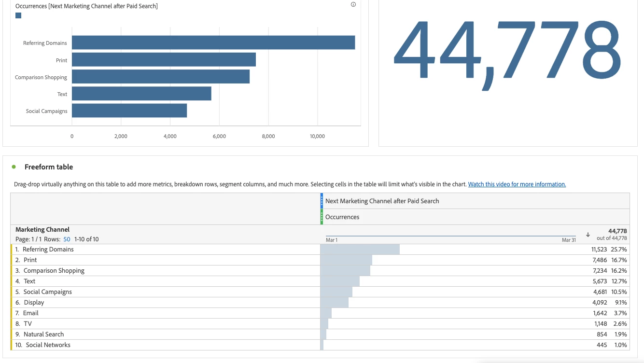Click the blue legend swatch for Occurrences
The width and height of the screenshot is (644, 363).
18,15
